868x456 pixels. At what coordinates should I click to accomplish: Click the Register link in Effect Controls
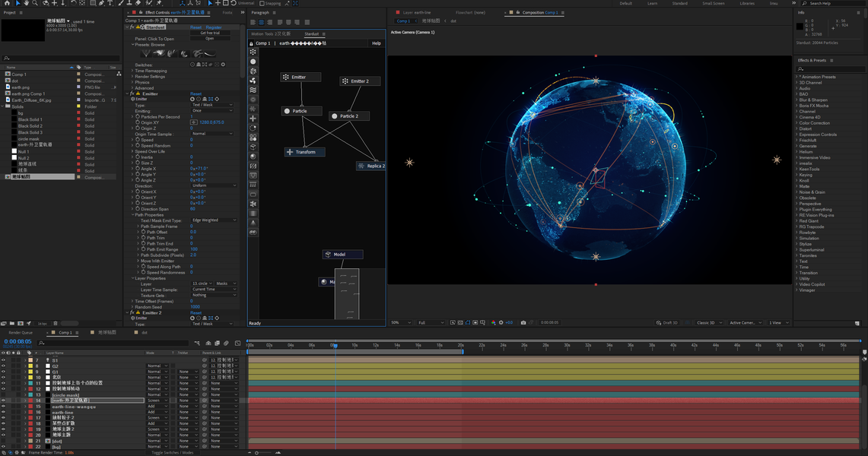tap(214, 27)
